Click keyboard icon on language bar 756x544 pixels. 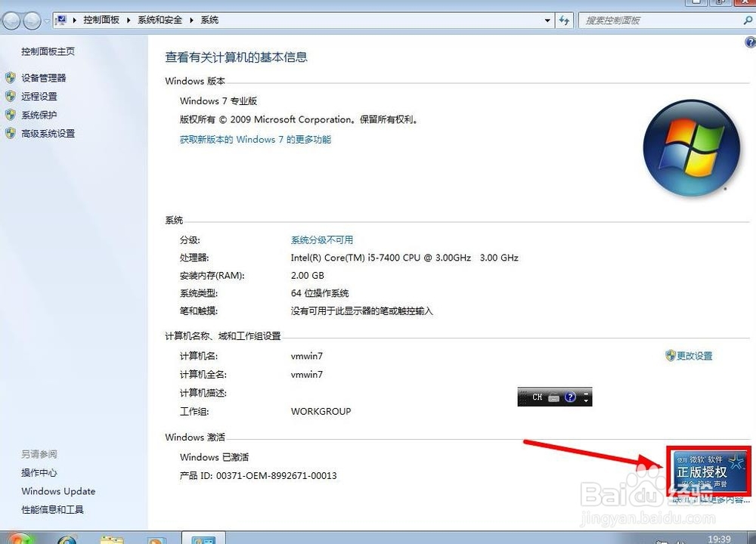(x=554, y=397)
